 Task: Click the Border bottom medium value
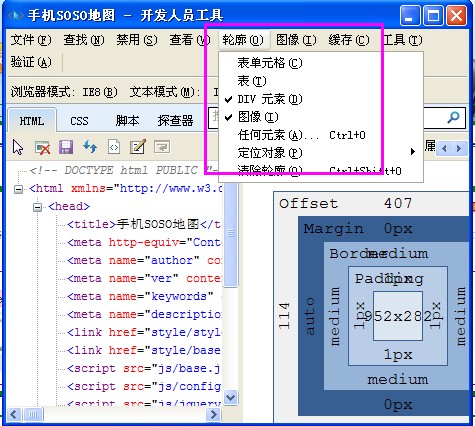[x=398, y=379]
